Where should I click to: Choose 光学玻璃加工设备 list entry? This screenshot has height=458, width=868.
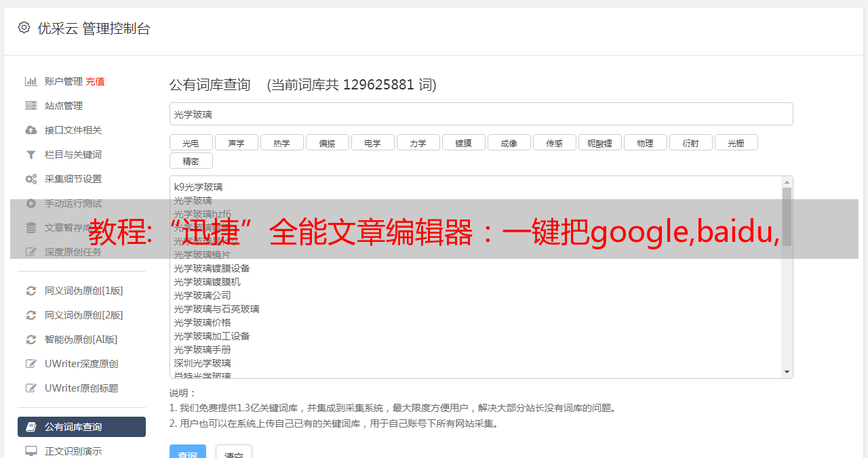[x=212, y=336]
